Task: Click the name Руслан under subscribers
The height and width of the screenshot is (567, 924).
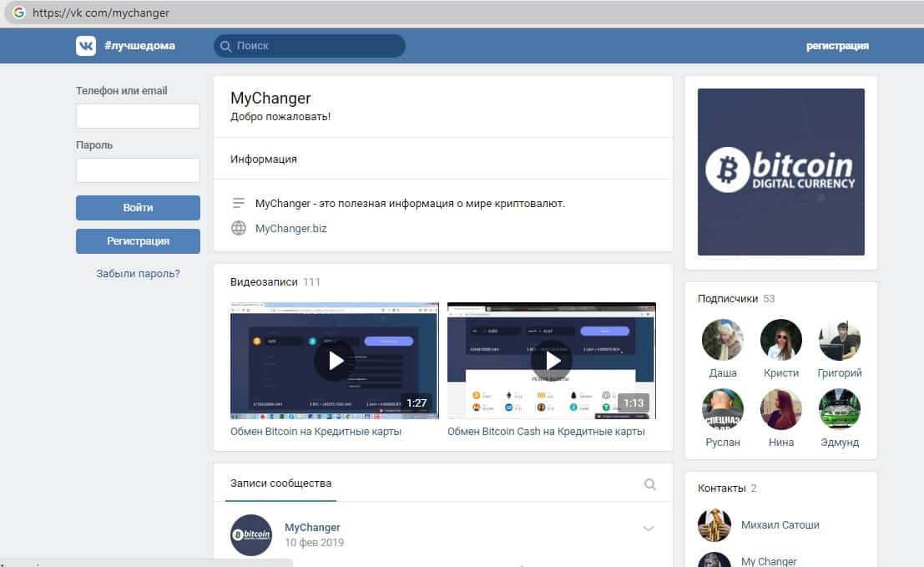Action: tap(723, 442)
